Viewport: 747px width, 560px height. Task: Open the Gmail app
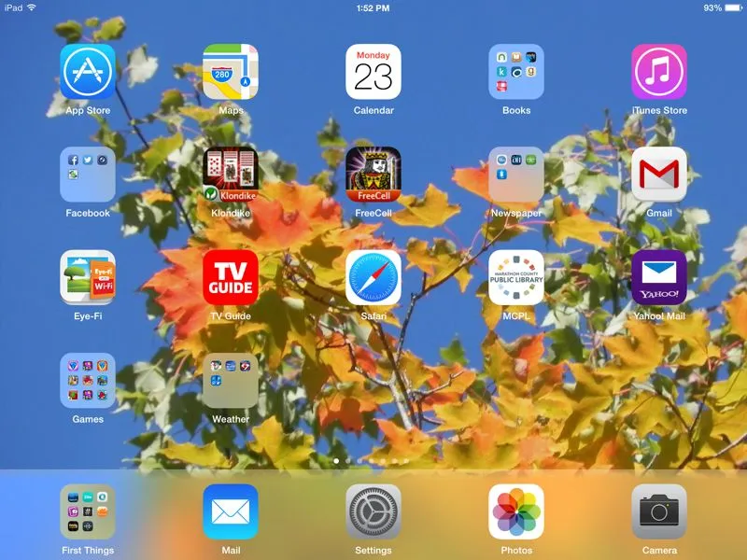[x=659, y=175]
